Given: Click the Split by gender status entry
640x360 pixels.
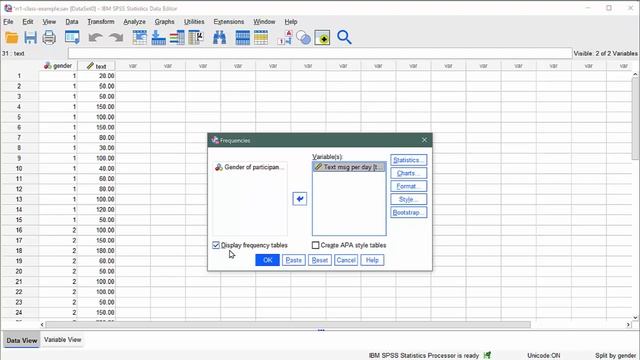Looking at the screenshot, I should tap(615, 356).
